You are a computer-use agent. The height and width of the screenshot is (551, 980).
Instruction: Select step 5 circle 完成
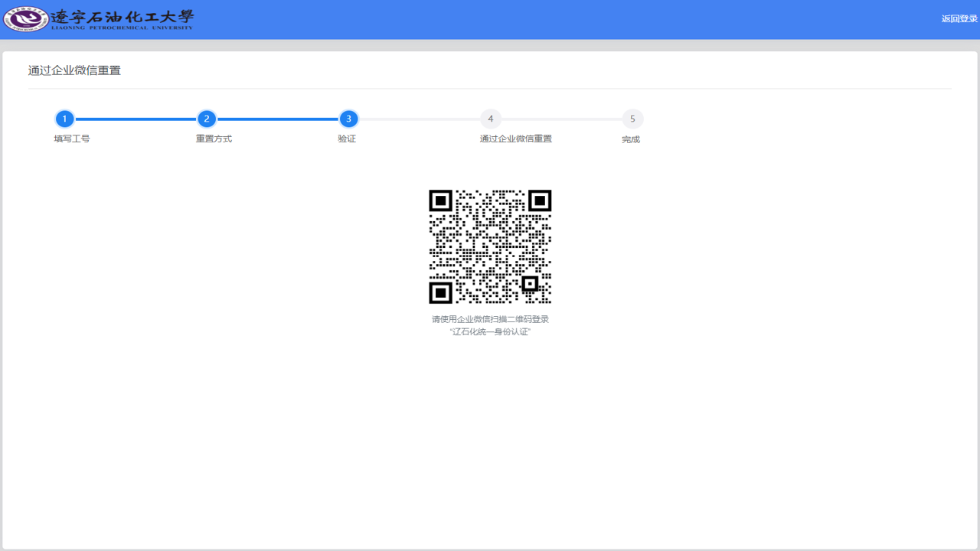tap(632, 119)
